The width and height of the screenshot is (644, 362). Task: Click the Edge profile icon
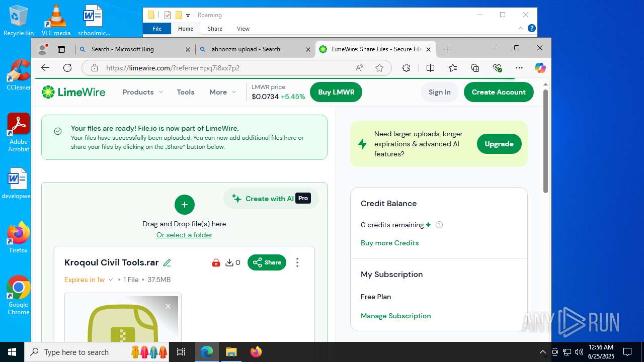pyautogui.click(x=43, y=49)
